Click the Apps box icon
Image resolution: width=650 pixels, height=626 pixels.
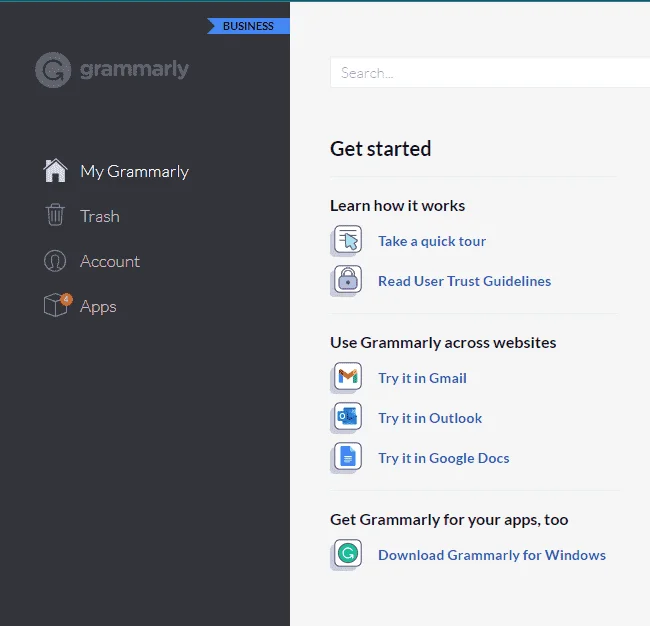[56, 305]
